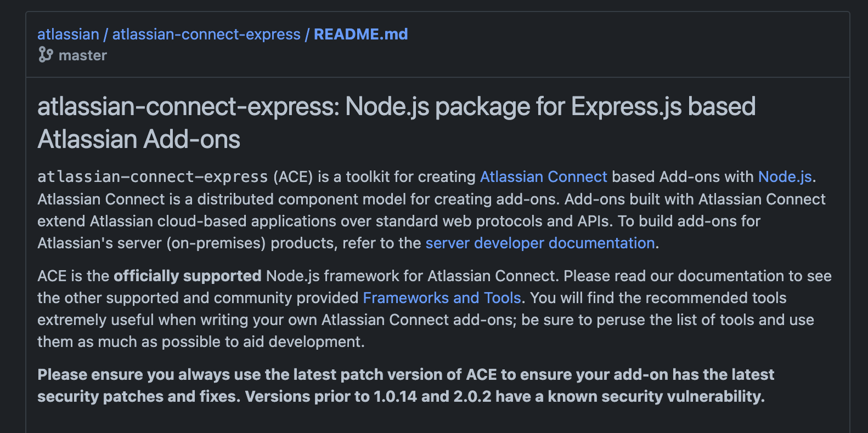The image size is (868, 433).
Task: Click the master branch label
Action: 83,55
